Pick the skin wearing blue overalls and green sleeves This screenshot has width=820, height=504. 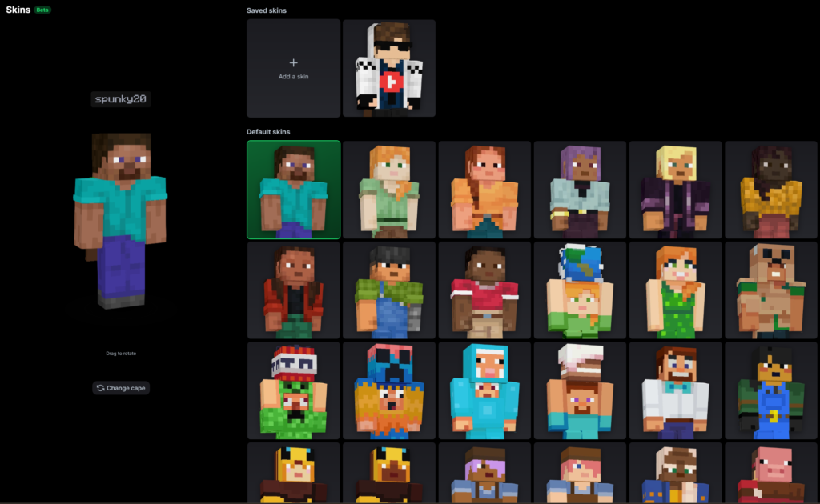tap(388, 290)
